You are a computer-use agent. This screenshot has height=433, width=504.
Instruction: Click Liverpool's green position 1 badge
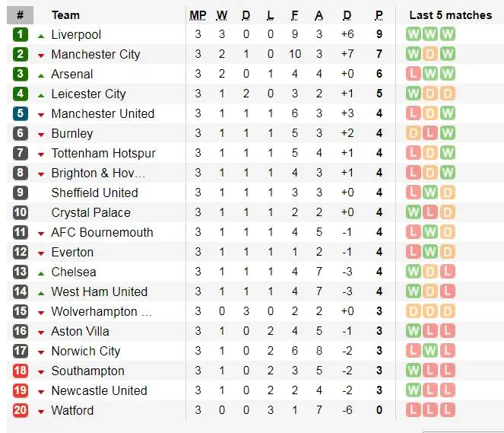click(21, 34)
